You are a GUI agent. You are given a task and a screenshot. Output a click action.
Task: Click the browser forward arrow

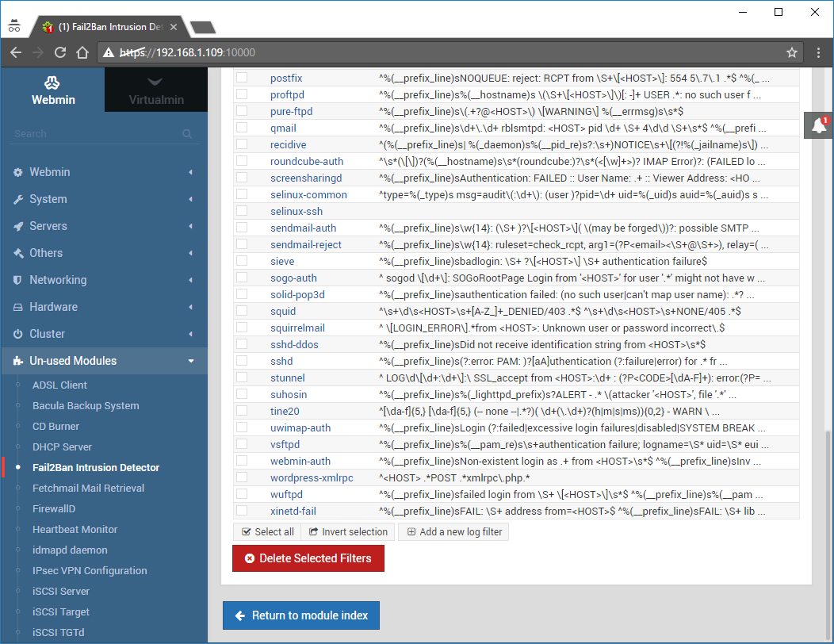pyautogui.click(x=38, y=52)
